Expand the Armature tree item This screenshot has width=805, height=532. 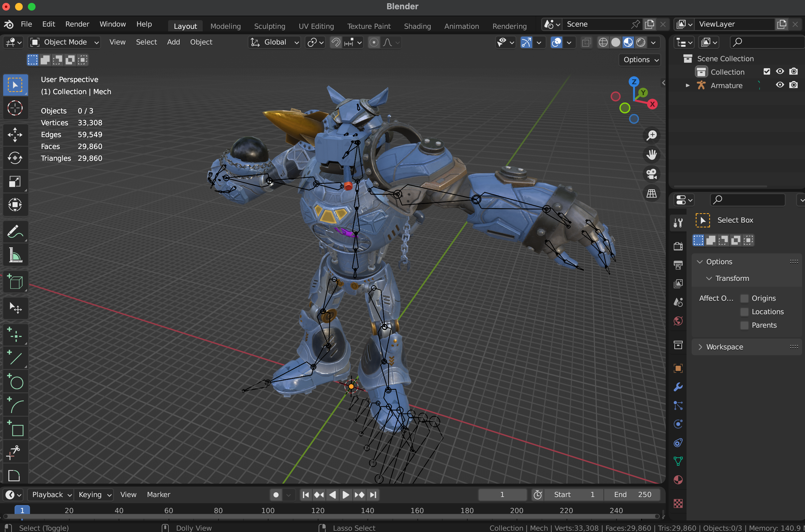coord(687,86)
